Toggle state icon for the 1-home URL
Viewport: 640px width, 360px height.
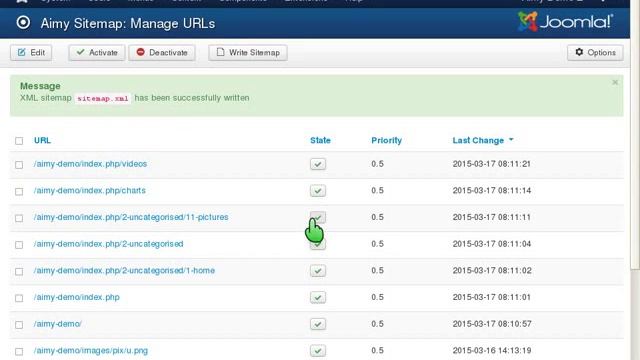(x=318, y=271)
